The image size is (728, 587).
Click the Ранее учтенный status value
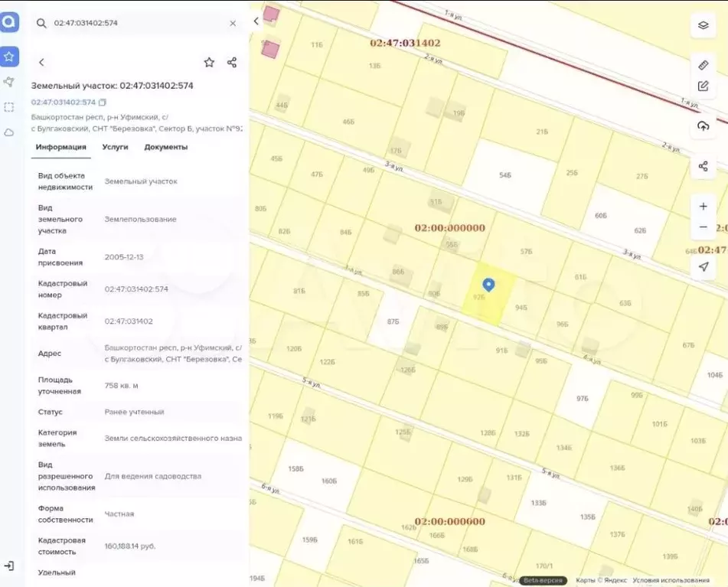click(x=134, y=412)
